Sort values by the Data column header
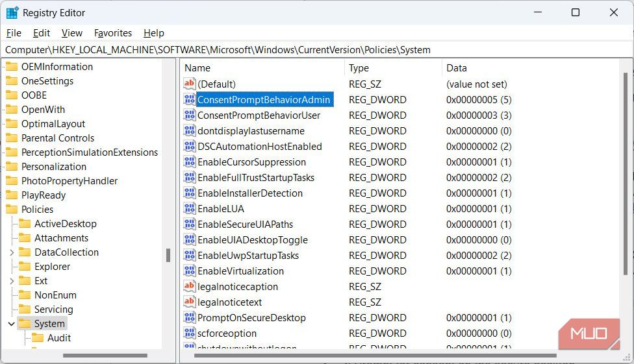Viewport: 634px width, 364px height. [x=531, y=68]
